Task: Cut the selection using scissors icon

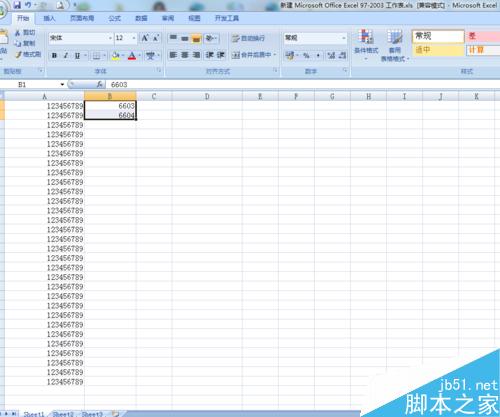Action: pyautogui.click(x=25, y=32)
